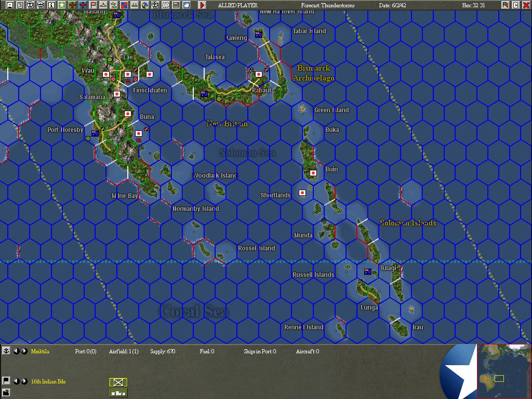Go to previous base using left arrow by Meiktila
This screenshot has height=399, width=532.
tap(16, 351)
